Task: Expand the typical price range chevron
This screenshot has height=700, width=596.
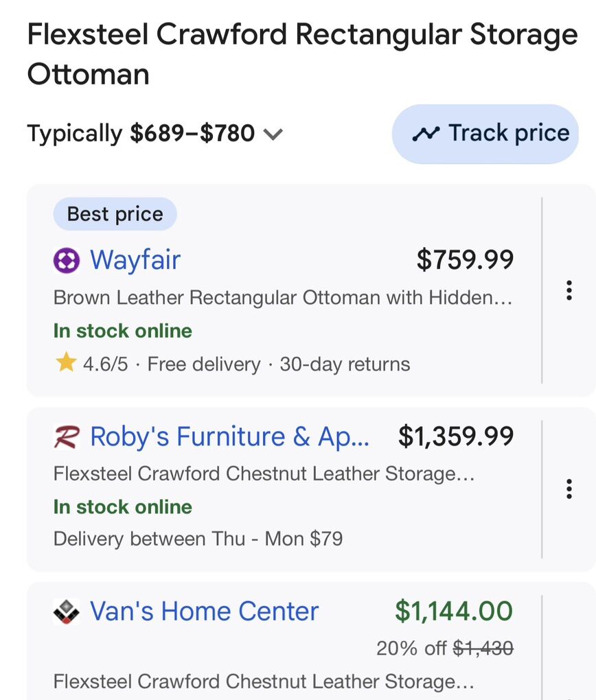Action: tap(273, 134)
